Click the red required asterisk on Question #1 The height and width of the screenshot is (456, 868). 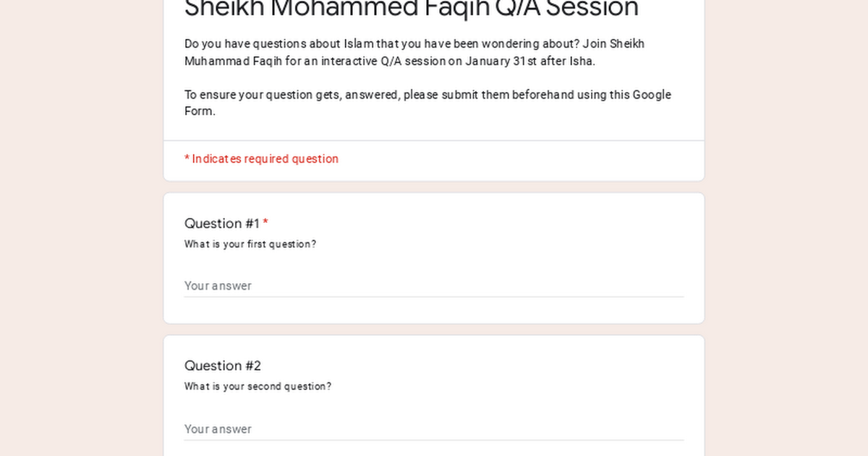pos(265,223)
